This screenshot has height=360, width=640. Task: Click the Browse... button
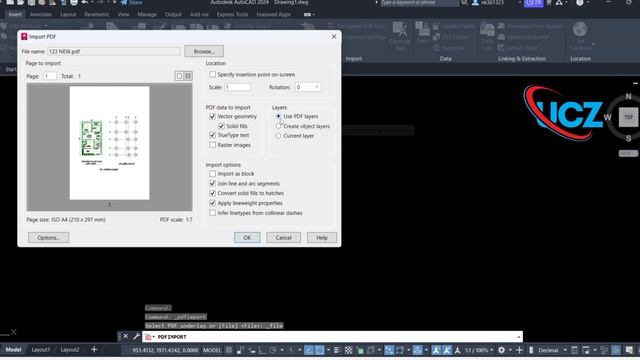204,51
